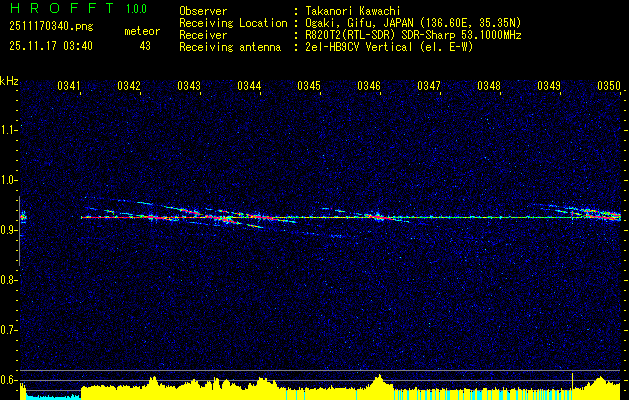Click the cyan segment in the power graph

50,396
